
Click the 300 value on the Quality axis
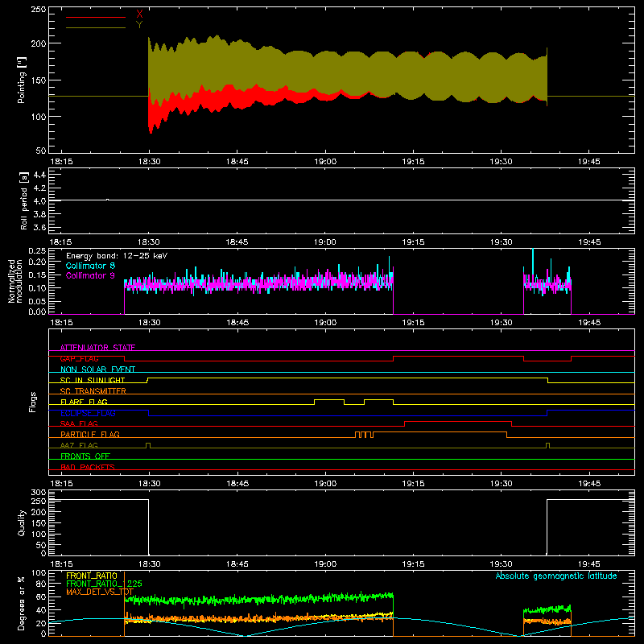click(x=39, y=493)
